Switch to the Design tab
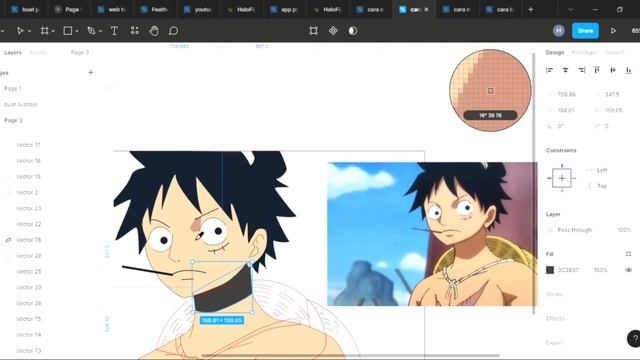The image size is (640, 360). (x=555, y=53)
